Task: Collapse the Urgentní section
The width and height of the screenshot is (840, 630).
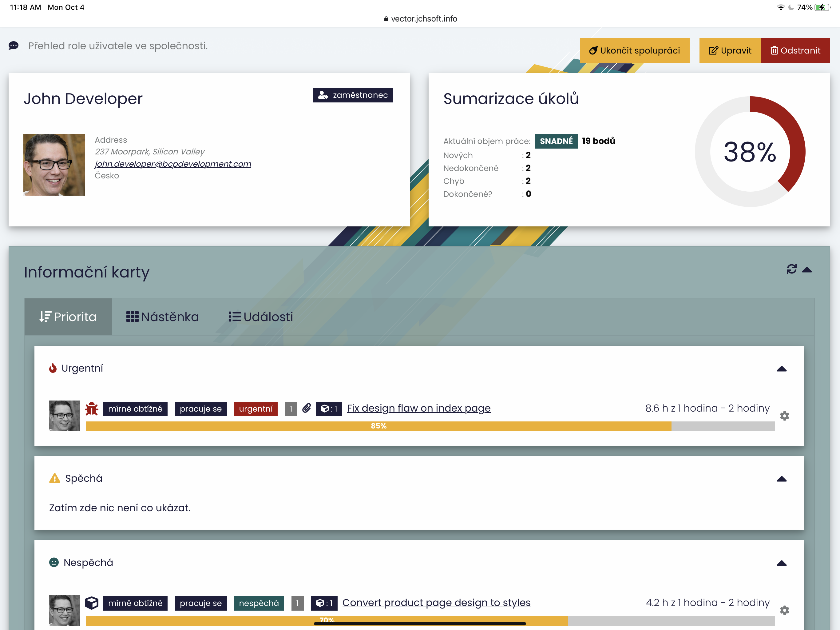Action: click(x=781, y=369)
